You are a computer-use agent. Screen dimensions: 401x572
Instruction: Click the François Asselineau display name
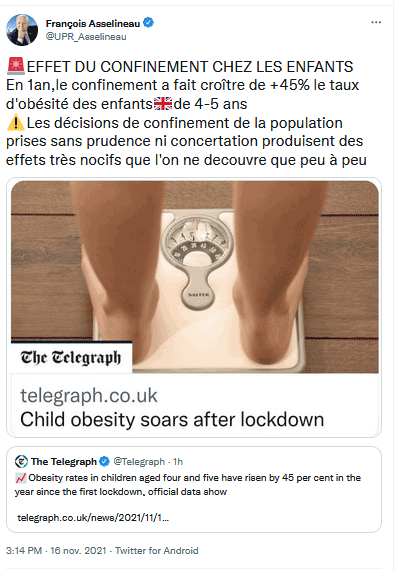(93, 24)
